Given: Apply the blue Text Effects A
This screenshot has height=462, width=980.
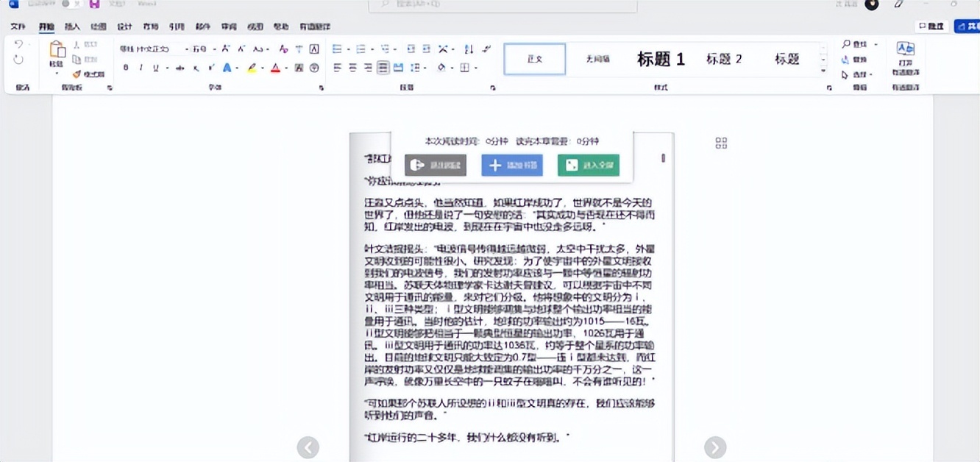Looking at the screenshot, I should [x=227, y=68].
